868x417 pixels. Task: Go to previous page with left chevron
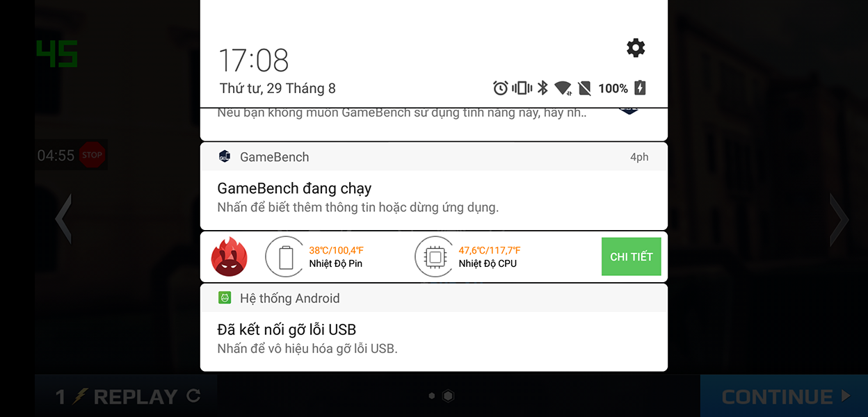[64, 219]
